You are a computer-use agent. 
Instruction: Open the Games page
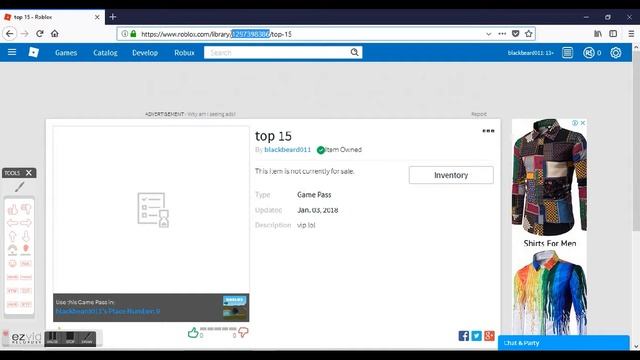pyautogui.click(x=66, y=53)
